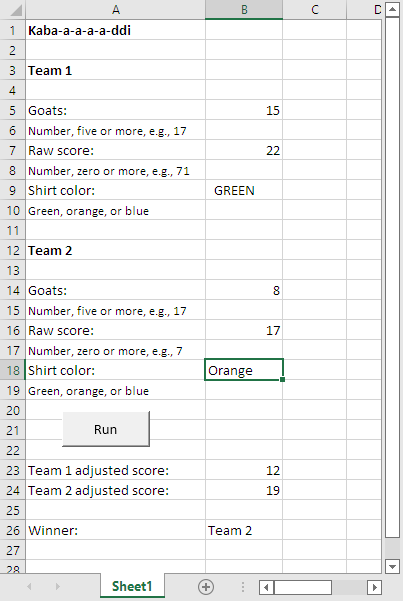This screenshot has height=601, width=403.
Task: Select Team 1 raw score cell 22
Action: [244, 150]
